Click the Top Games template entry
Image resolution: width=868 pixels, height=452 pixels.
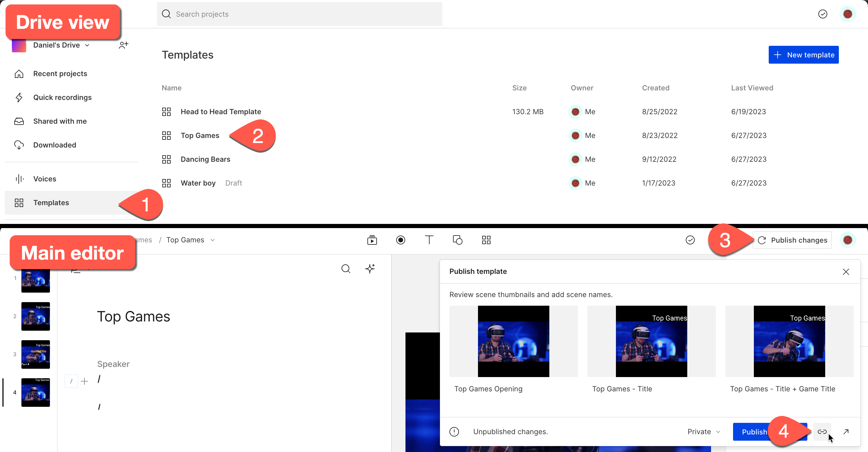(200, 135)
